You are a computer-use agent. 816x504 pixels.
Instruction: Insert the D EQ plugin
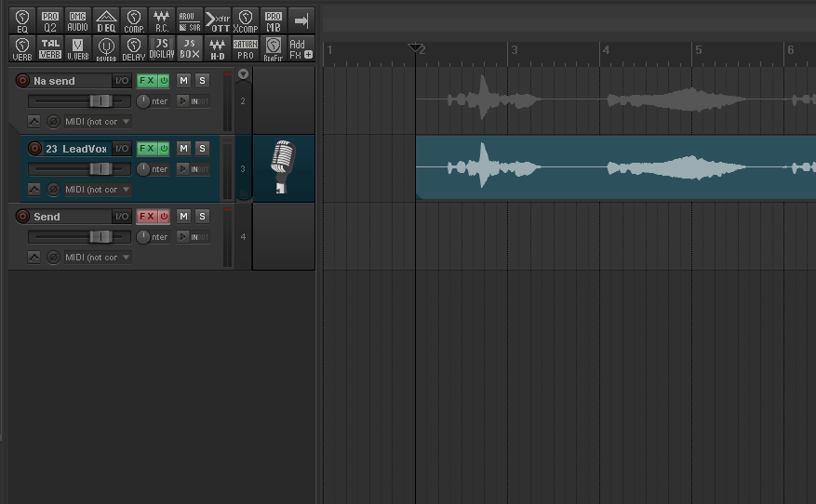pyautogui.click(x=106, y=20)
